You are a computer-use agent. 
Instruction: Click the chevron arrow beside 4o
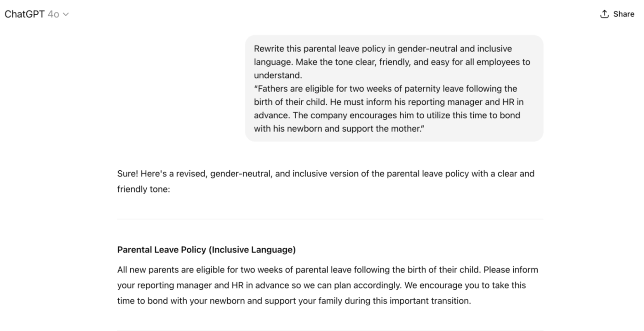click(65, 15)
